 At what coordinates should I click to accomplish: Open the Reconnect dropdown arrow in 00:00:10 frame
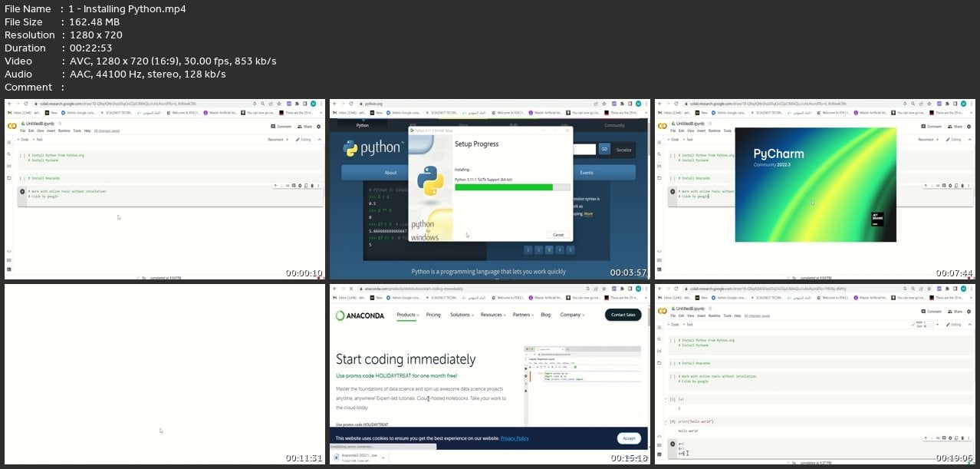click(x=288, y=140)
